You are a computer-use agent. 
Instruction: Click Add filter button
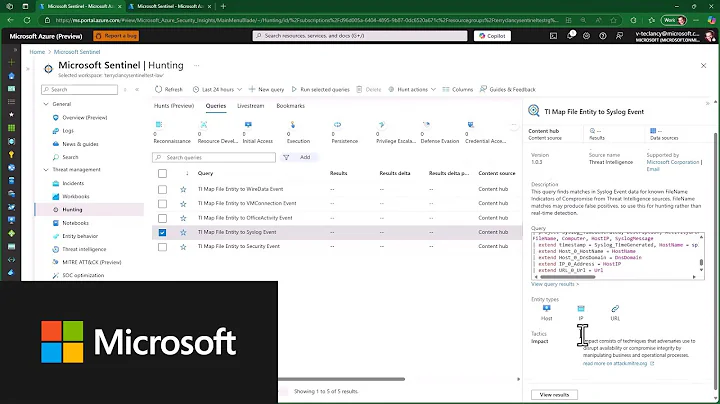pos(298,157)
